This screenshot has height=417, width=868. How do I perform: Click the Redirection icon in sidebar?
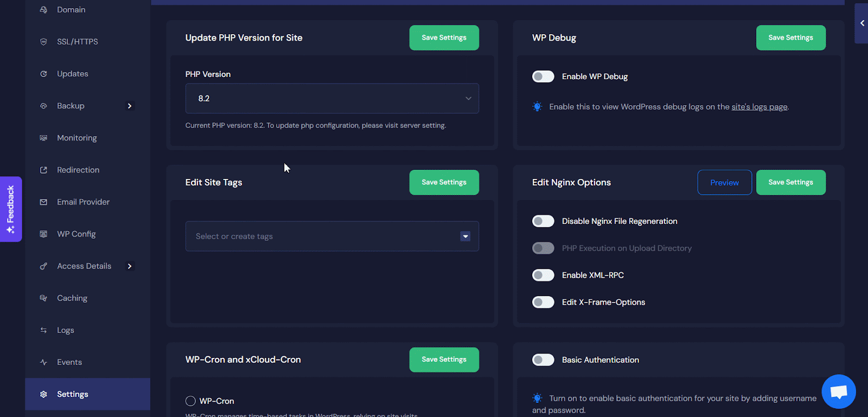[x=43, y=170]
